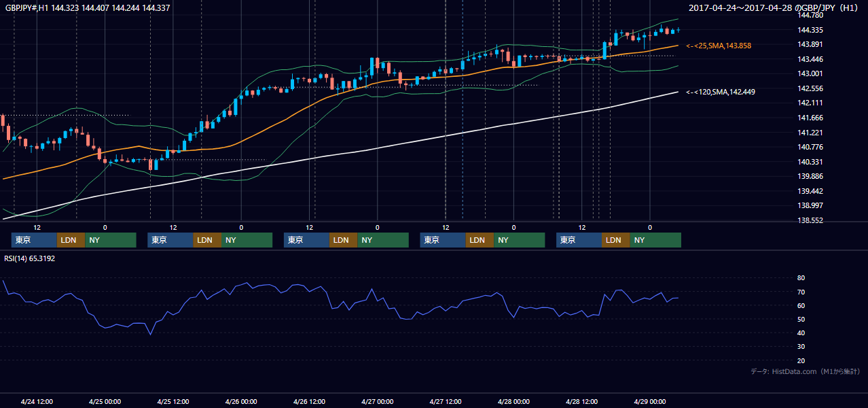Viewport: 868px width, 408px height.
Task: Click the RSI(14) 65.3192 indicator label
Action: 30,258
